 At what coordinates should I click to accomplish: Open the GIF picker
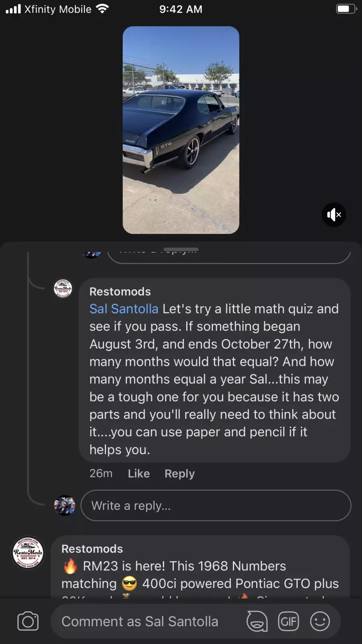click(288, 621)
